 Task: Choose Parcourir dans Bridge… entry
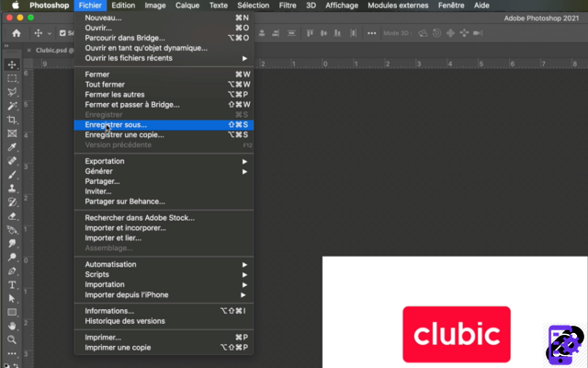164,38
